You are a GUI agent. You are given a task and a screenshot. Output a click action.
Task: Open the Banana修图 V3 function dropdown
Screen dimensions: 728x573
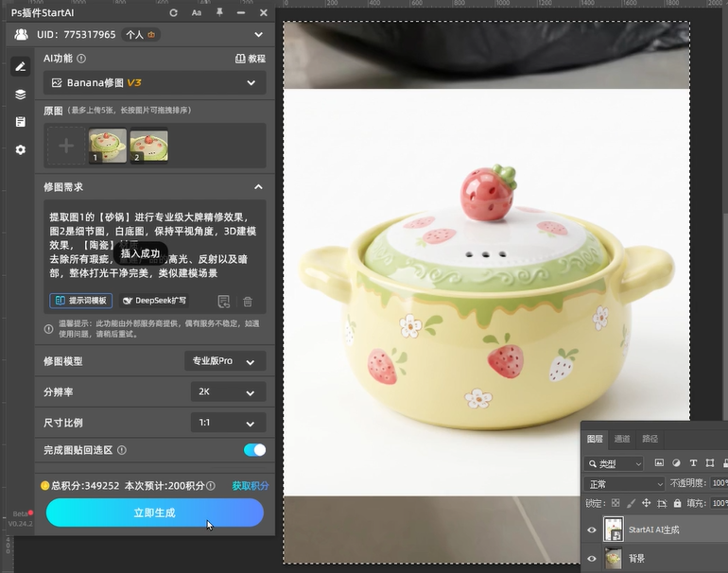(x=155, y=82)
